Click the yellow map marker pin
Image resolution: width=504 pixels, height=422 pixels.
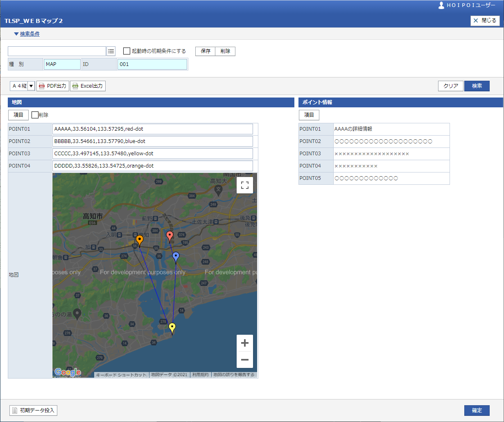click(x=172, y=329)
